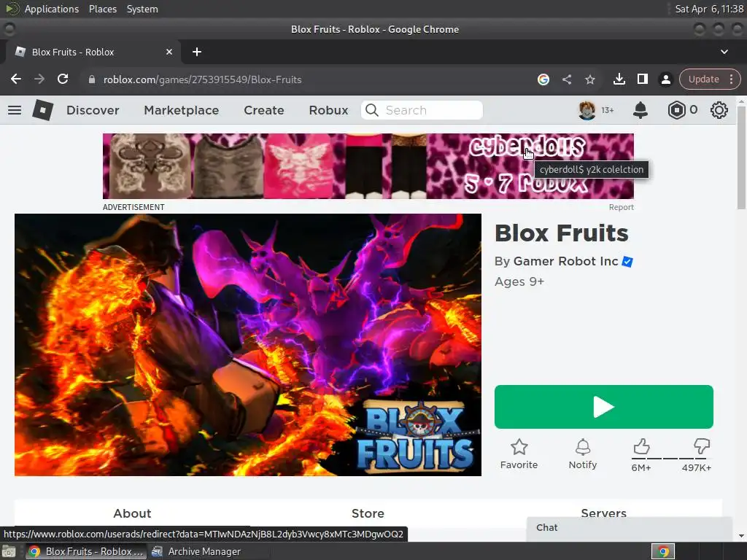Switch to the Store tab
Viewport: 747px width, 560px height.
click(x=368, y=513)
